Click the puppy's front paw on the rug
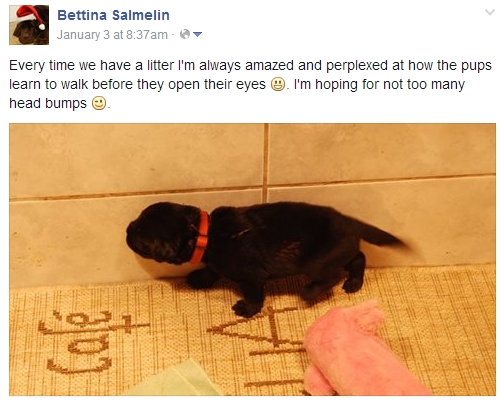The width and height of the screenshot is (500, 402). pyautogui.click(x=245, y=308)
